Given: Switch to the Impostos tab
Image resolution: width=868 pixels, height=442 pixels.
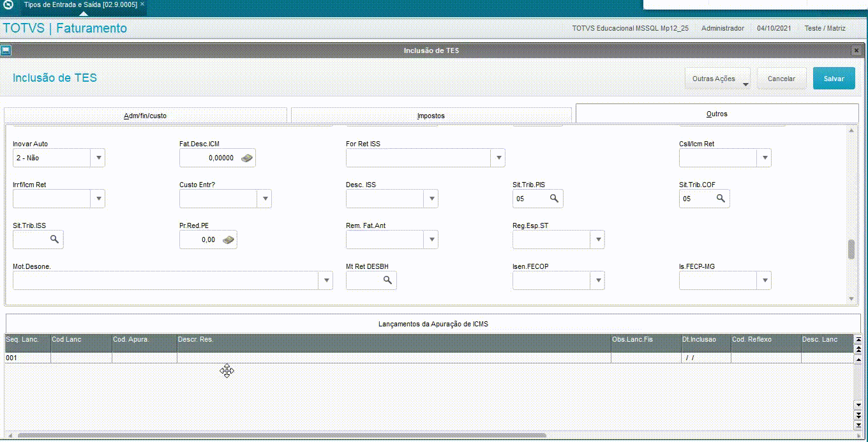Looking at the screenshot, I should pyautogui.click(x=431, y=116).
